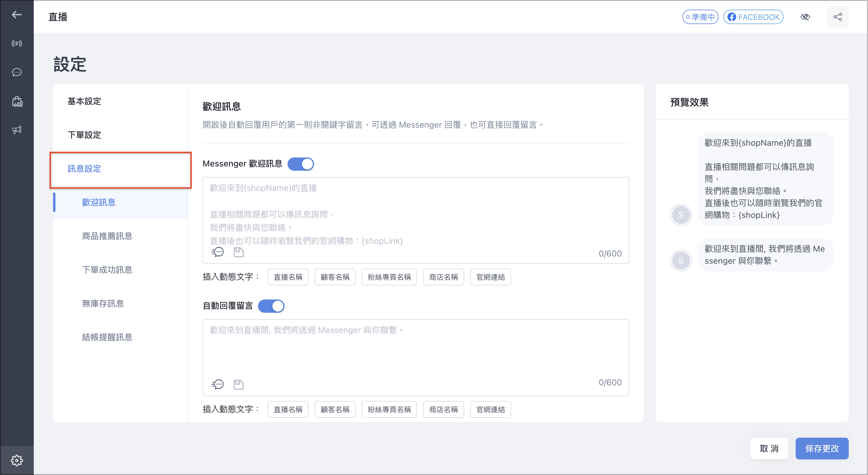Click save template icon in auto-reply box

point(239,384)
